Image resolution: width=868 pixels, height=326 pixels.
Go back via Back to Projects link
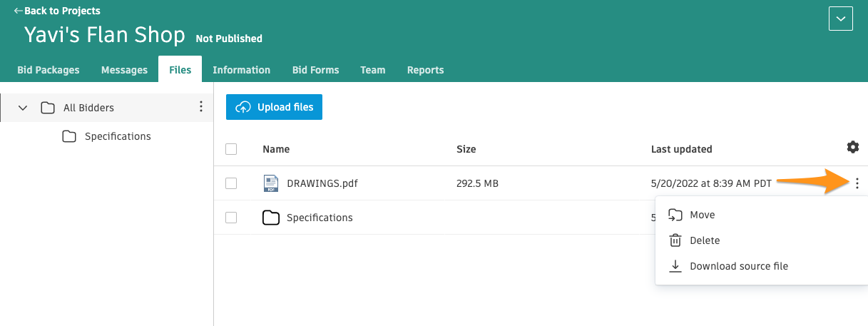click(x=57, y=11)
